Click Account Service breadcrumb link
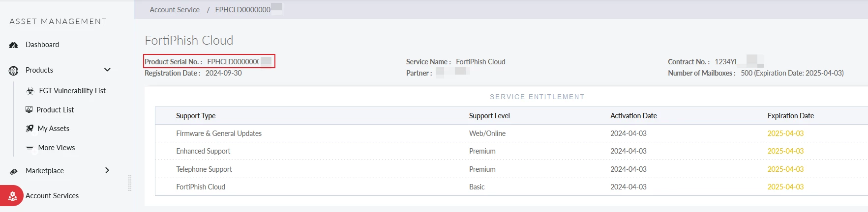This screenshot has height=212, width=868. tap(175, 10)
